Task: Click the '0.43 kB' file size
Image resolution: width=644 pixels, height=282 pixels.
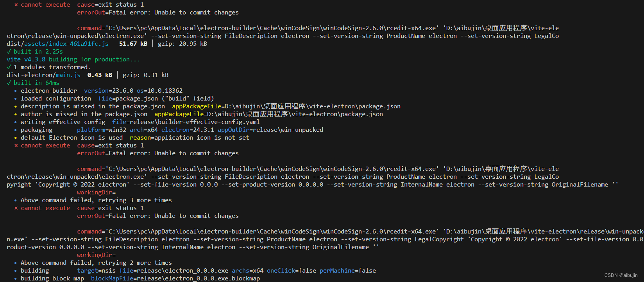Action: click(x=100, y=75)
